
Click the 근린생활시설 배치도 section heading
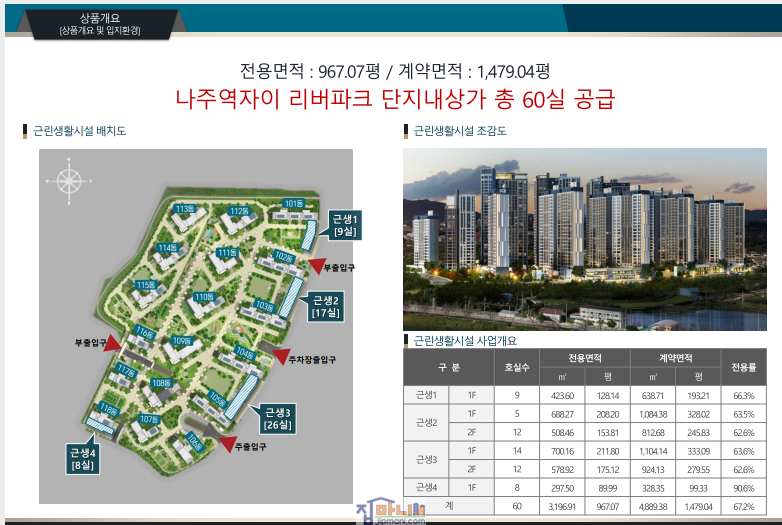[x=79, y=131]
